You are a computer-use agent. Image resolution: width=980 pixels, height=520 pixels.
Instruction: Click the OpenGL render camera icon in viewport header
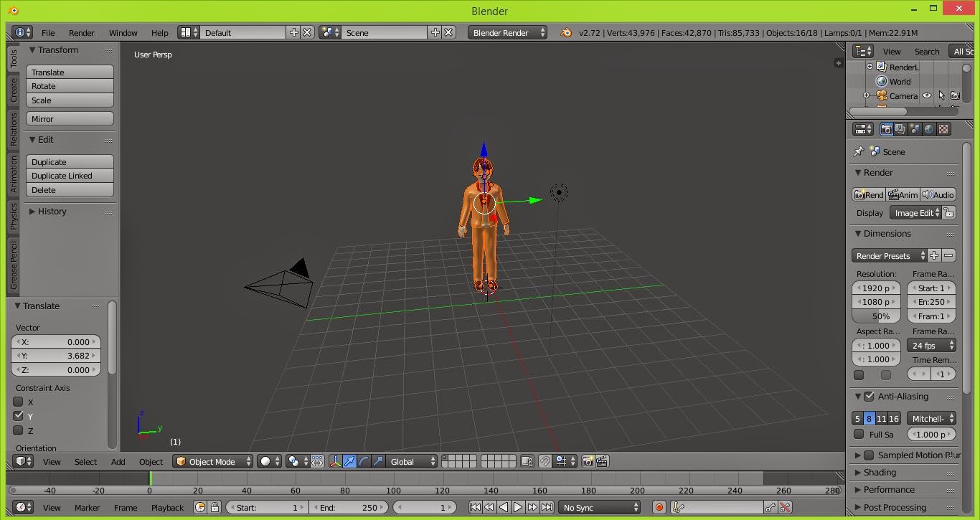click(x=588, y=461)
